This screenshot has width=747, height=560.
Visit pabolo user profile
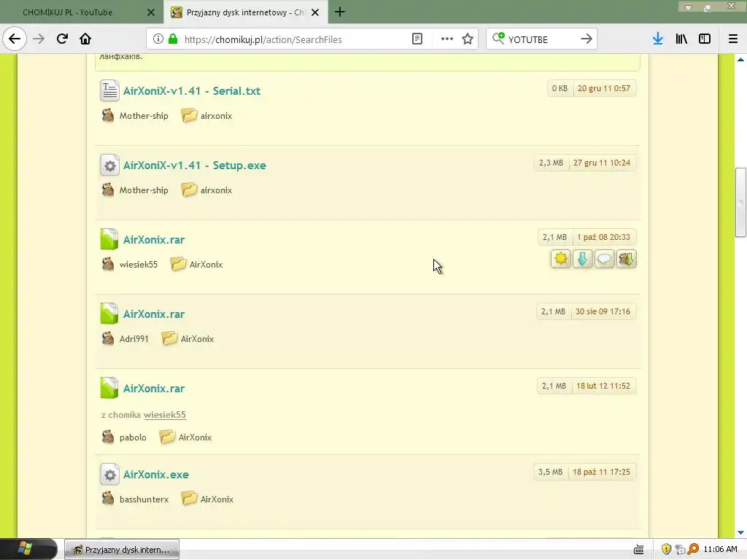133,437
